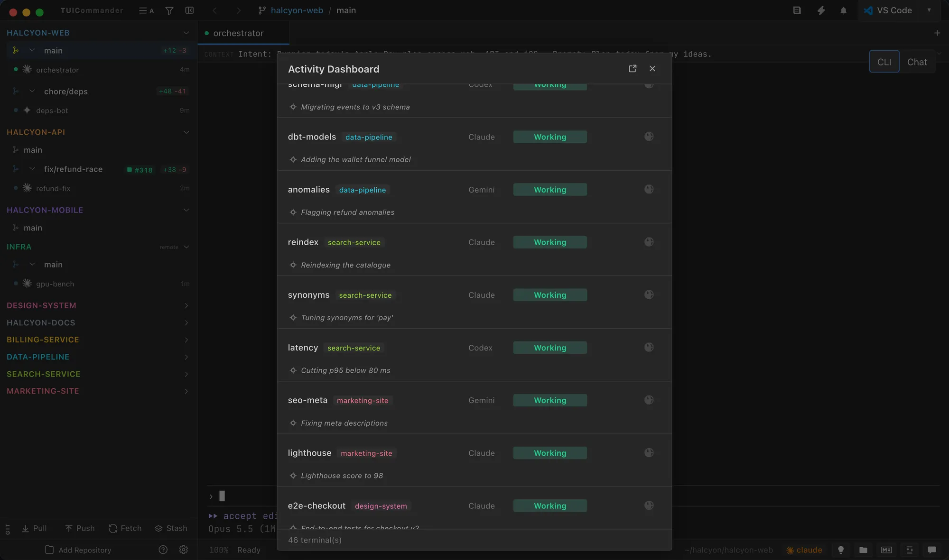
Task: Collapse the chore/deps branch
Action: [32, 91]
